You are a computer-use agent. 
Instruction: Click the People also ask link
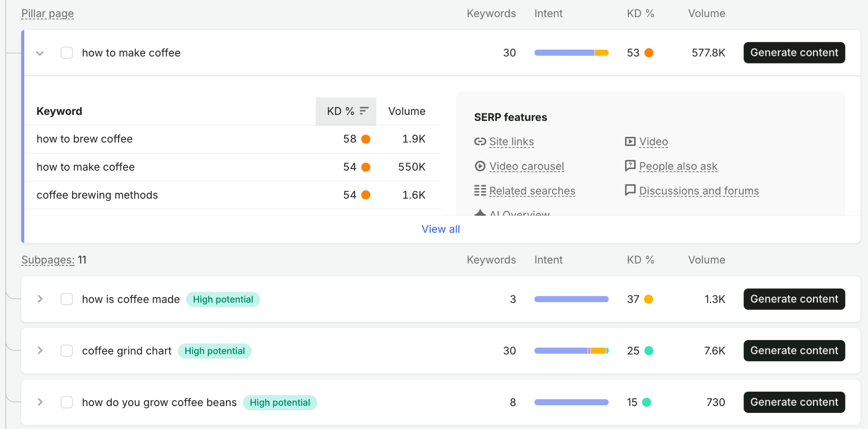(678, 166)
